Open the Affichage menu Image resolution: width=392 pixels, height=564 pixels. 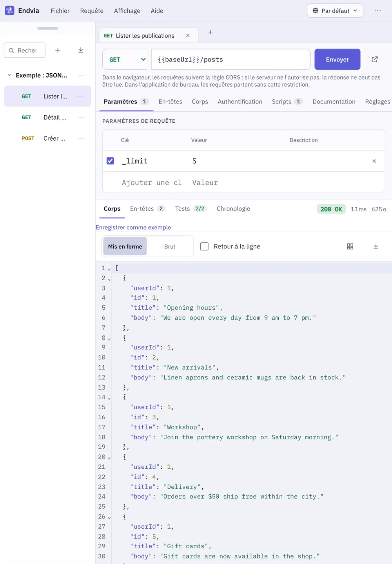coord(127,11)
